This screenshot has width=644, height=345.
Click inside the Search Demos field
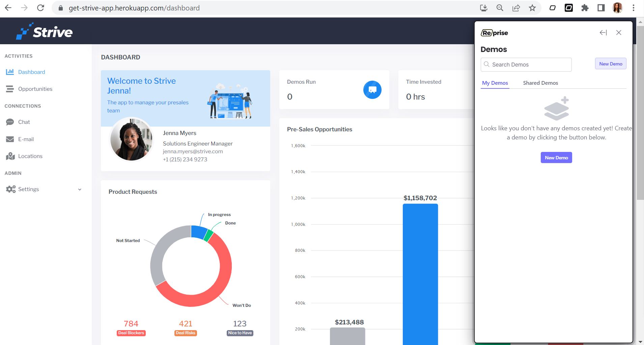526,64
